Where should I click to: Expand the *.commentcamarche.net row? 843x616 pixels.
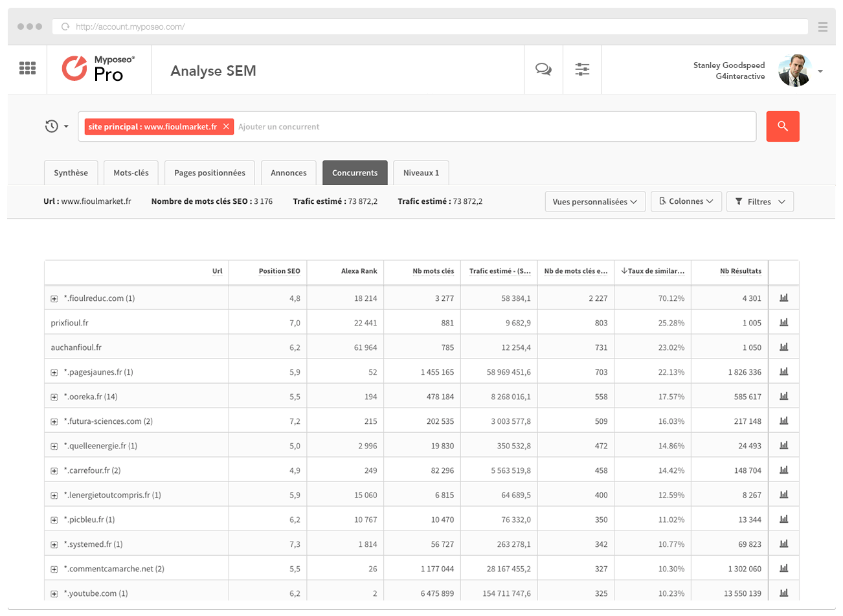[x=54, y=569]
